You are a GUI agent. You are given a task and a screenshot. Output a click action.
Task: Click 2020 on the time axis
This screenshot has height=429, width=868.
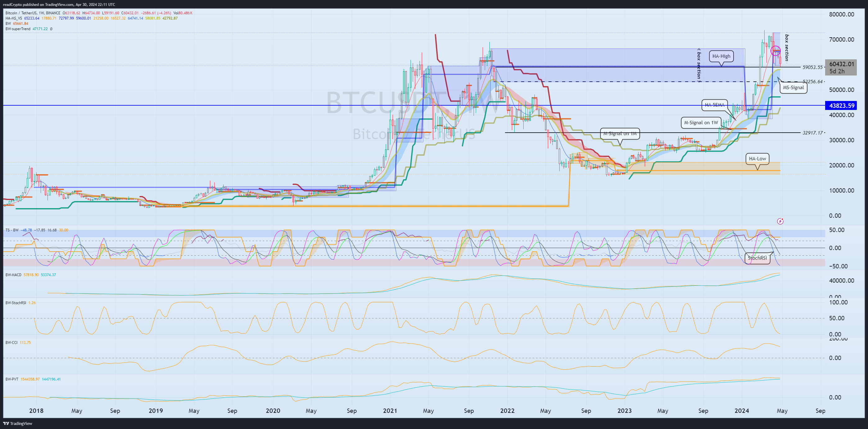click(273, 411)
